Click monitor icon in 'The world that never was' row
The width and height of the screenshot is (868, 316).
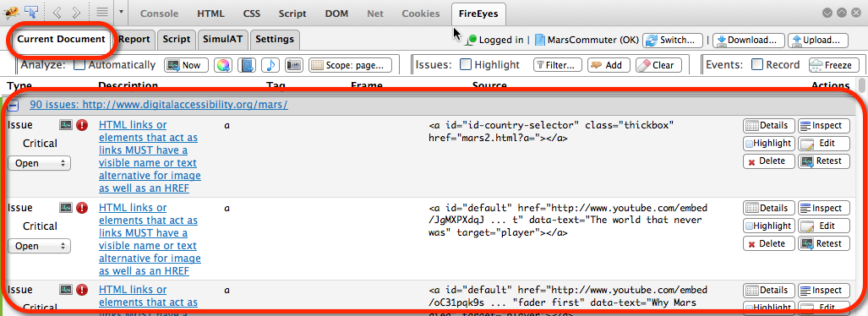pyautogui.click(x=66, y=208)
